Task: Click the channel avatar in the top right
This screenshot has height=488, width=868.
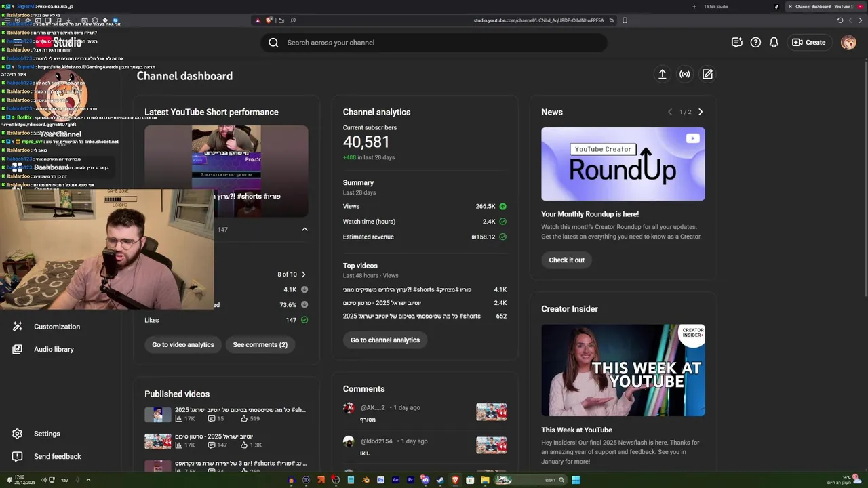Action: pyautogui.click(x=848, y=43)
